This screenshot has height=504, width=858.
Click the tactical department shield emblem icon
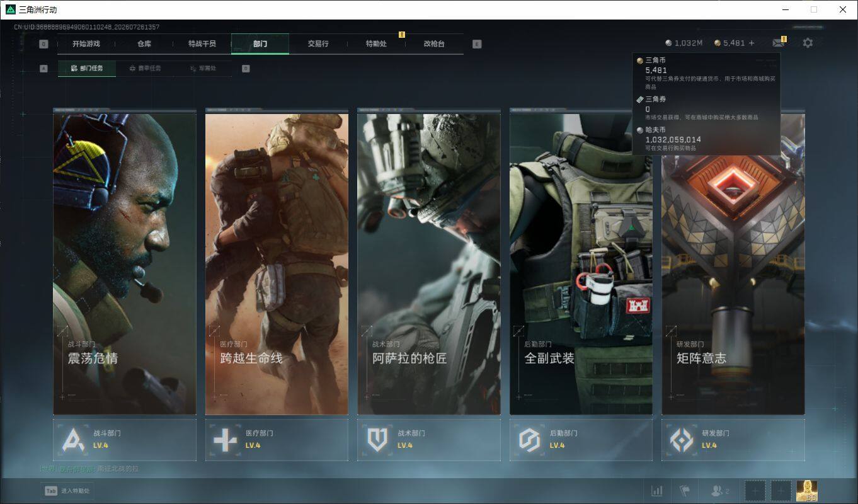tap(377, 440)
